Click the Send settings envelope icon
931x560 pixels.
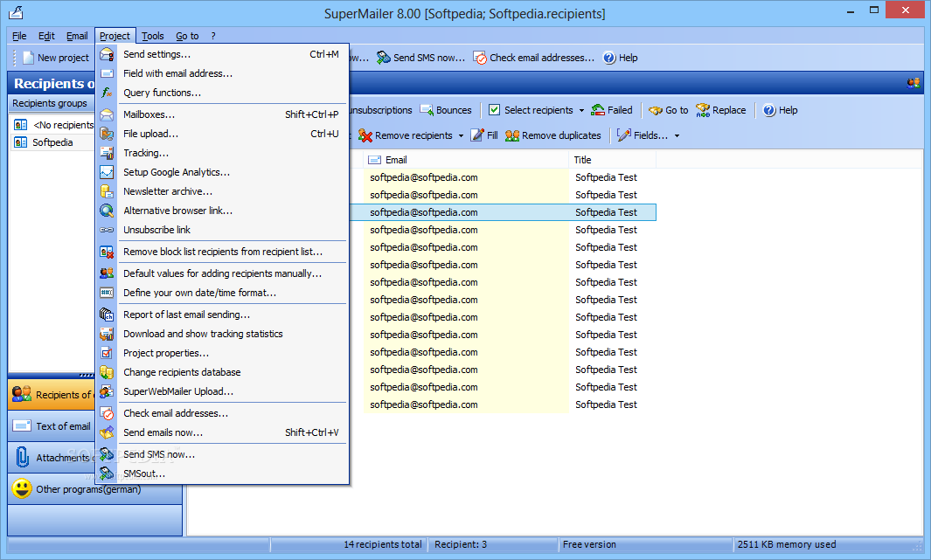[x=107, y=54]
